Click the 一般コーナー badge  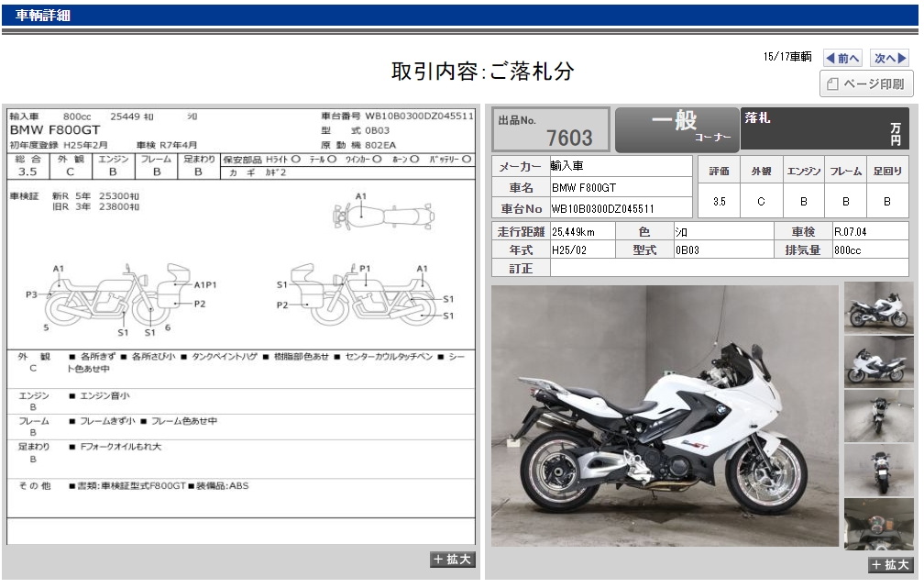coord(676,129)
